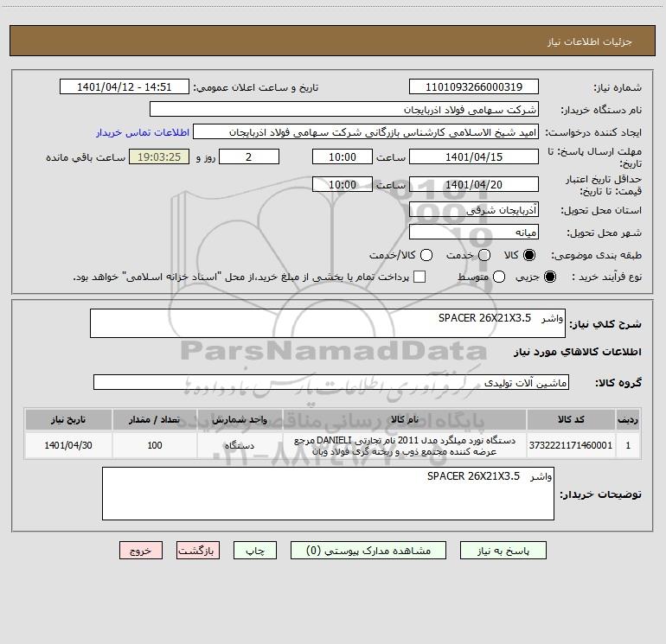Image resolution: width=666 pixels, height=644 pixels.
Task: Click the announcement date field 1401/04/12 - 14:51
Action: tap(124, 87)
